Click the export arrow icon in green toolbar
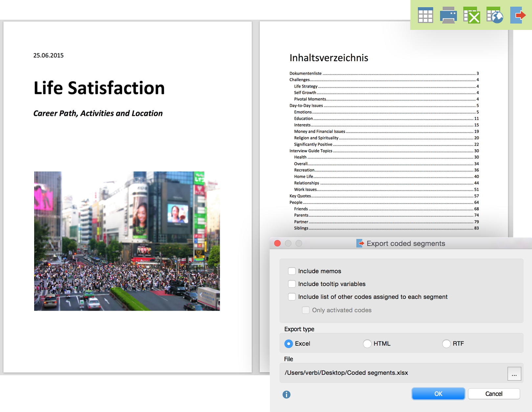 click(x=518, y=15)
